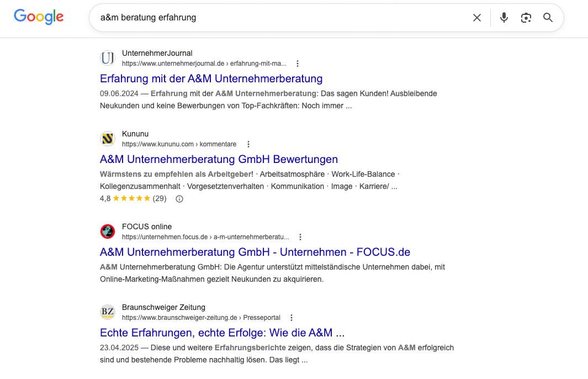Click the FOCUS online favicon
The width and height of the screenshot is (588, 379).
click(108, 231)
